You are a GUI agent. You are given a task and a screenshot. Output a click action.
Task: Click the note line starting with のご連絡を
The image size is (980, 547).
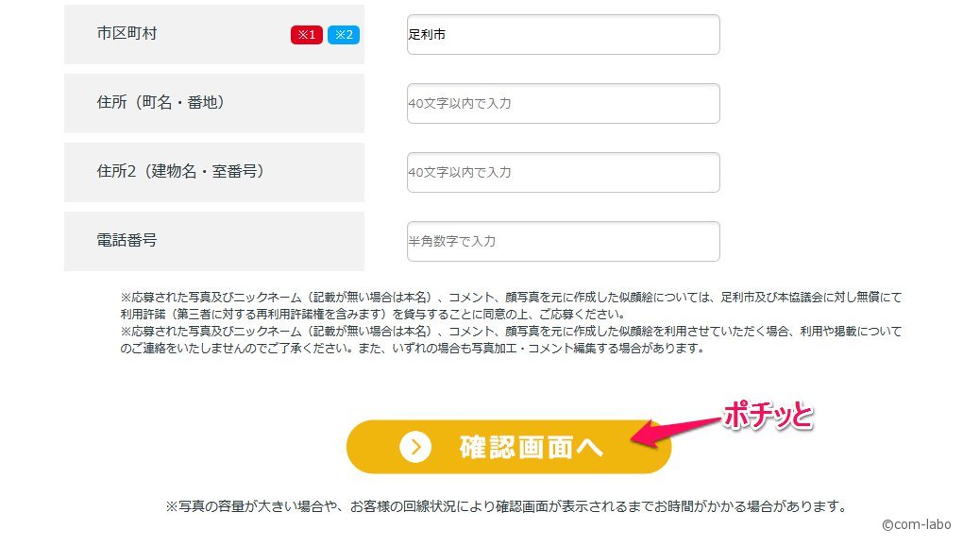[413, 349]
